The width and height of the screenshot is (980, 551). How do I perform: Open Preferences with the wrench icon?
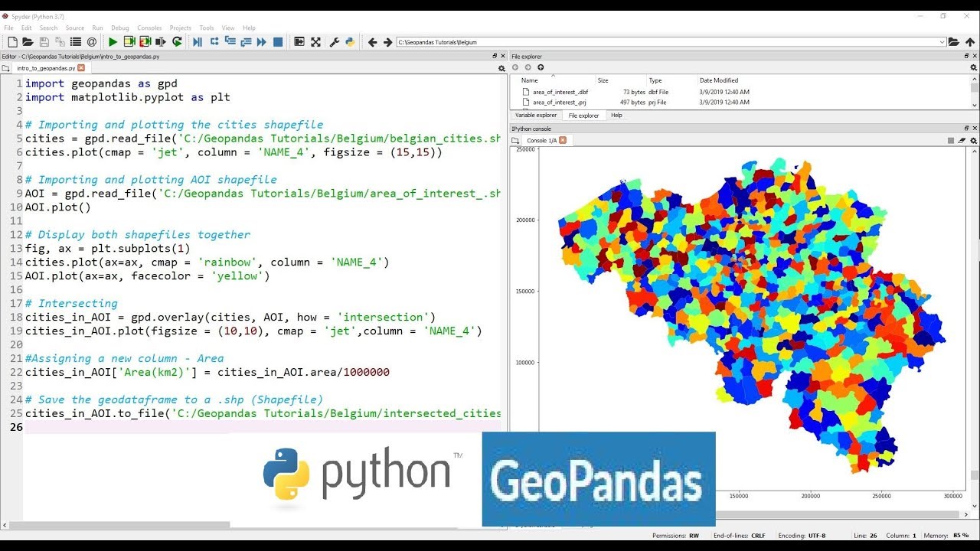[x=335, y=42]
